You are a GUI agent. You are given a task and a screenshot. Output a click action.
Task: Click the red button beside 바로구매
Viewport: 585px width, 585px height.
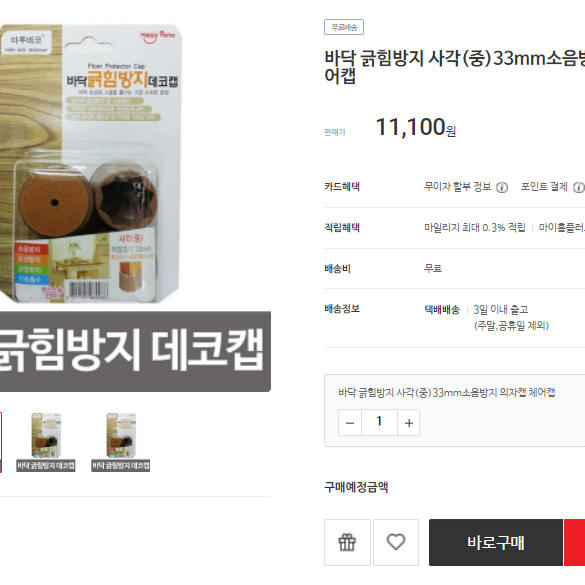pyautogui.click(x=575, y=542)
